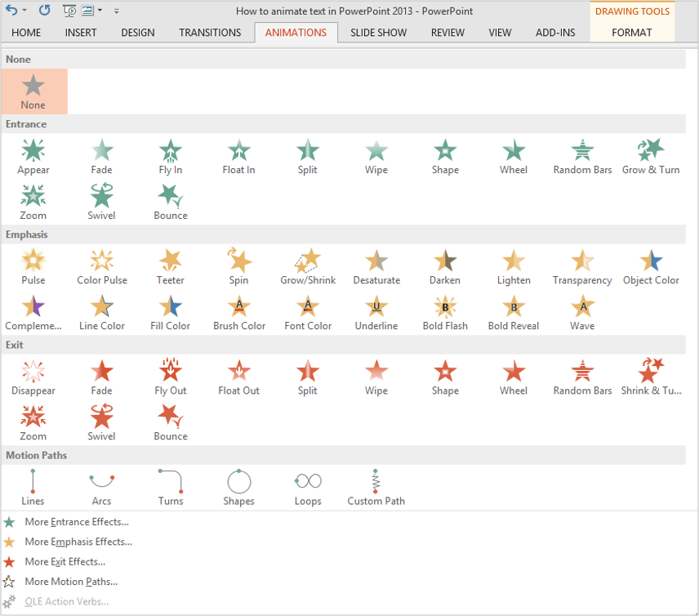Apply the Bold Flash emphasis animation
Screen dimensions: 699x616
click(x=445, y=313)
